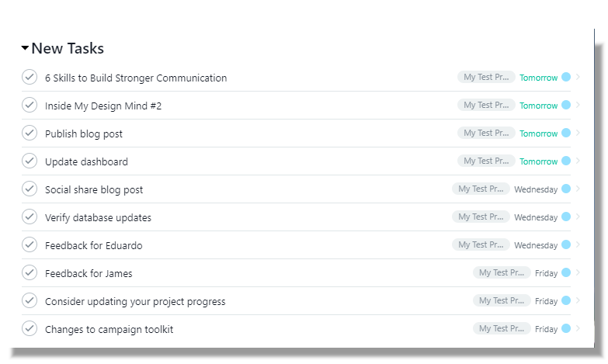The image size is (608, 364).
Task: Select the 'Verify database updates' task name
Action: 98,217
